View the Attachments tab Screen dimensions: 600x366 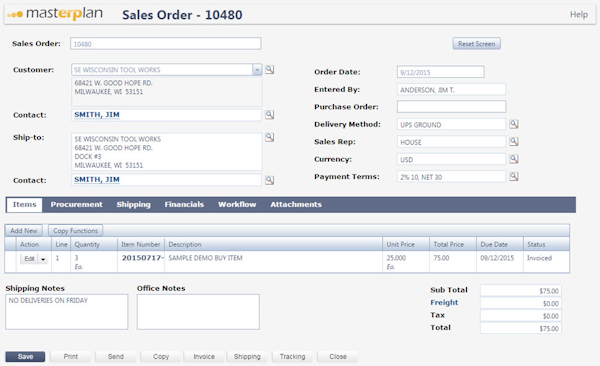(296, 205)
